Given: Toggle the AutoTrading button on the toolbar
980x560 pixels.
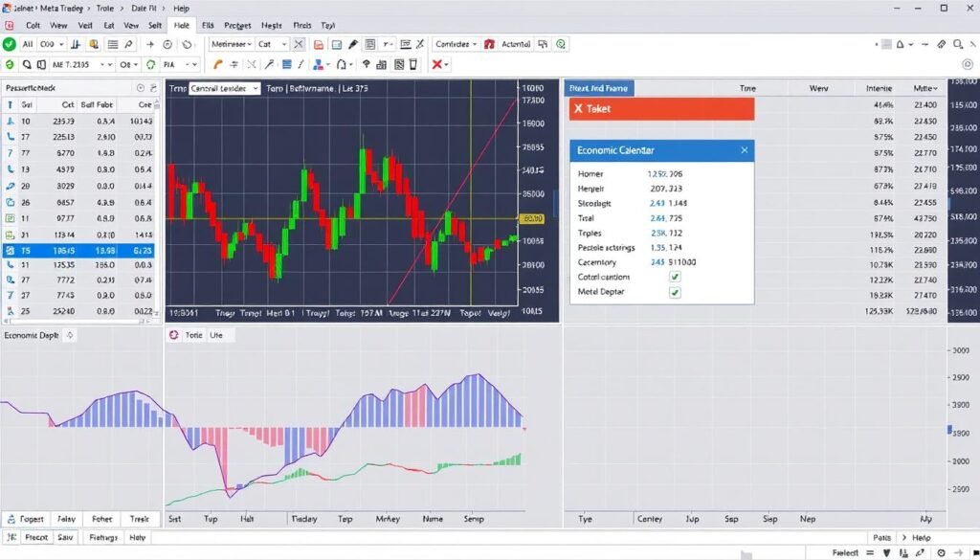Looking at the screenshot, I should point(517,43).
